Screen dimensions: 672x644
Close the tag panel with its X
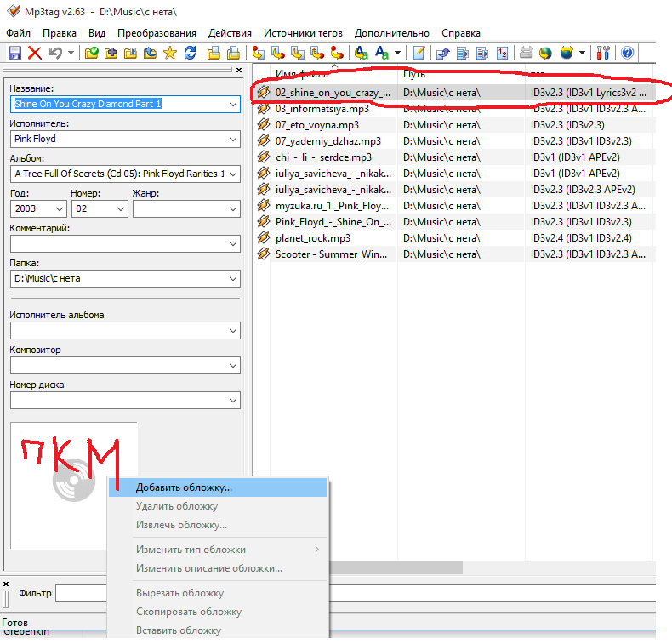tap(239, 70)
